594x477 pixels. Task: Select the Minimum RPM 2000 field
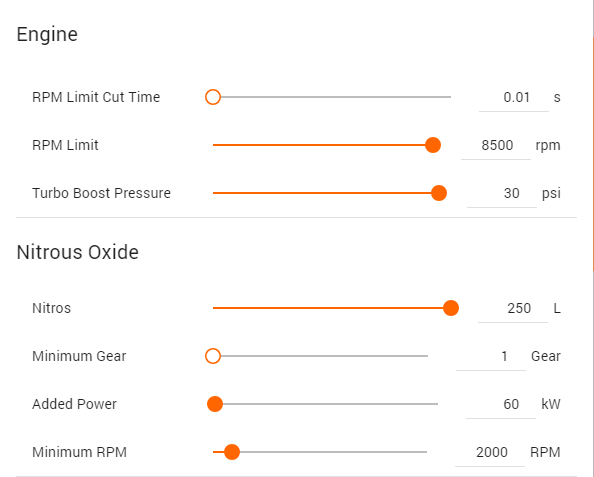click(x=490, y=453)
